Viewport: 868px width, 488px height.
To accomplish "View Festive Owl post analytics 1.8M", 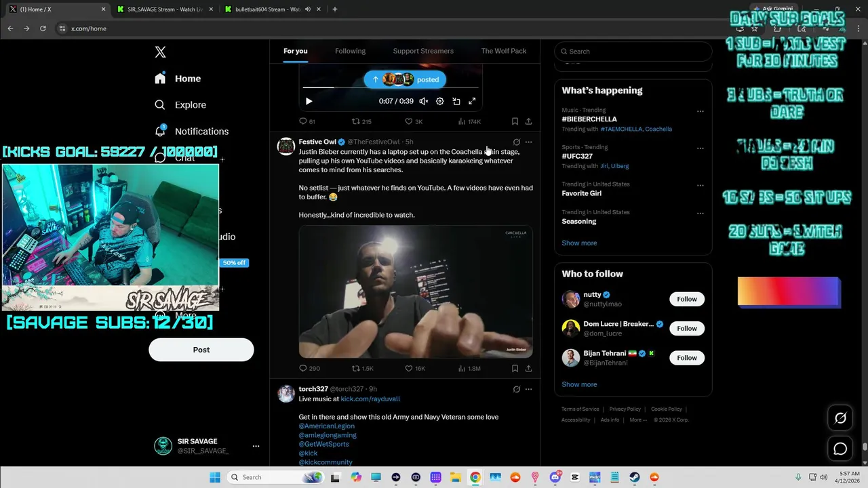I will point(469,368).
